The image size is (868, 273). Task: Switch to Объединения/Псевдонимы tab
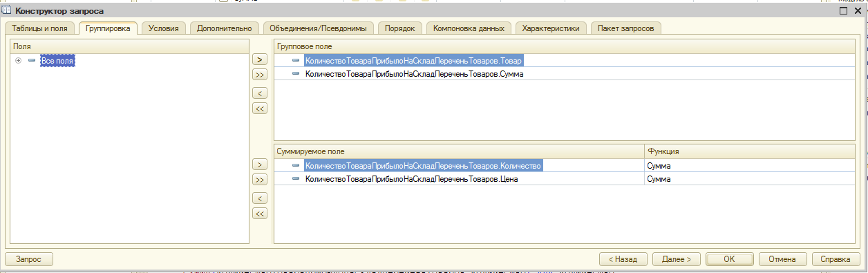(319, 28)
